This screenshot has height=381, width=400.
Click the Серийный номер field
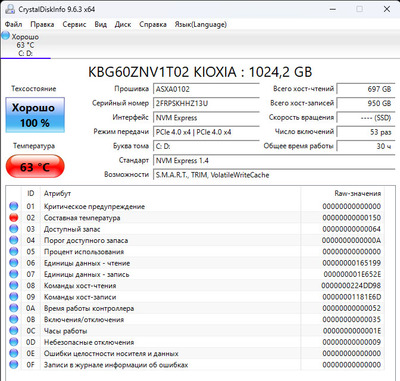[206, 103]
